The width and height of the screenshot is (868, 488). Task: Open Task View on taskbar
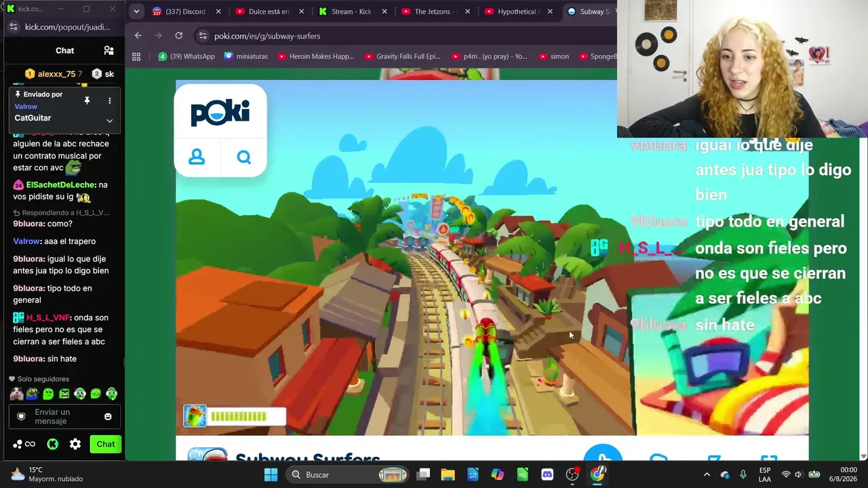point(423,474)
